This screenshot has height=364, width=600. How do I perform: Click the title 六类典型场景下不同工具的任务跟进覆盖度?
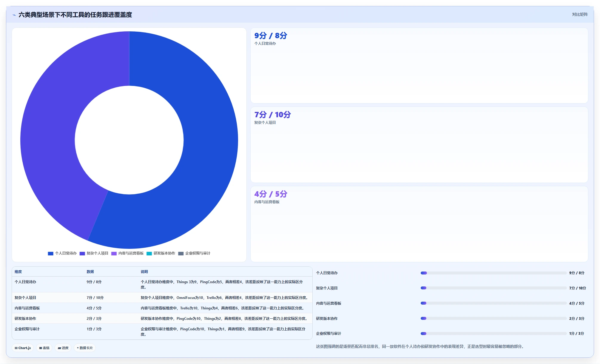(x=75, y=15)
